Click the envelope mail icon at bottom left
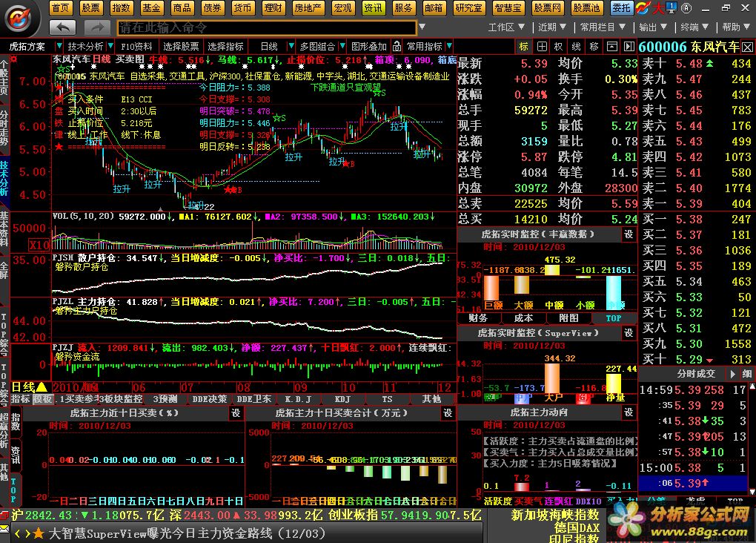756x543 pixels. 4,529
